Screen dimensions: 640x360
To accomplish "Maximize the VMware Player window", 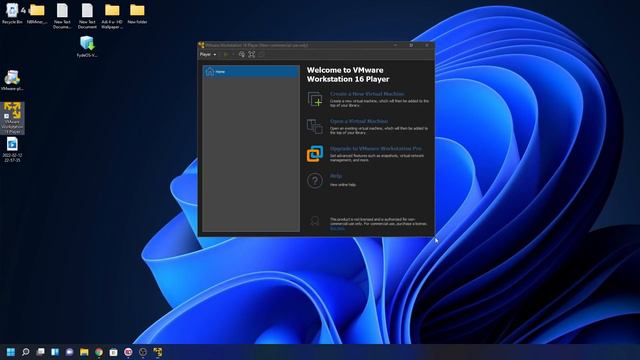I will [411, 45].
